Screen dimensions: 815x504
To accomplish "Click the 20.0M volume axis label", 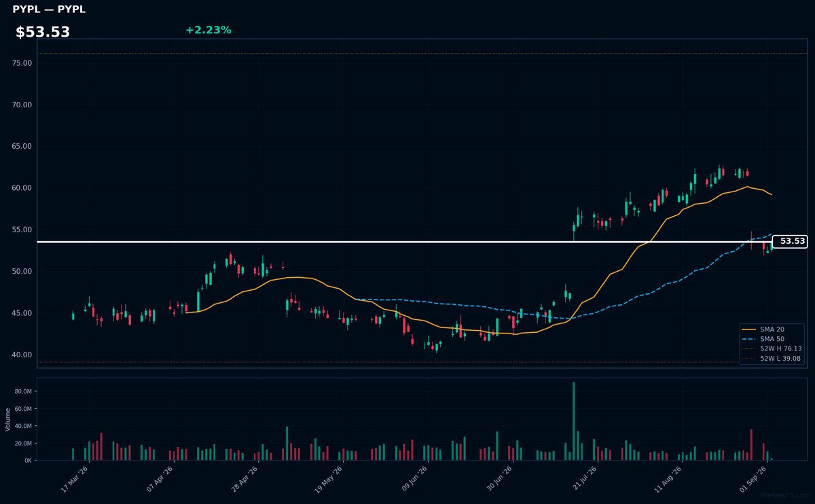I will coord(24,444).
